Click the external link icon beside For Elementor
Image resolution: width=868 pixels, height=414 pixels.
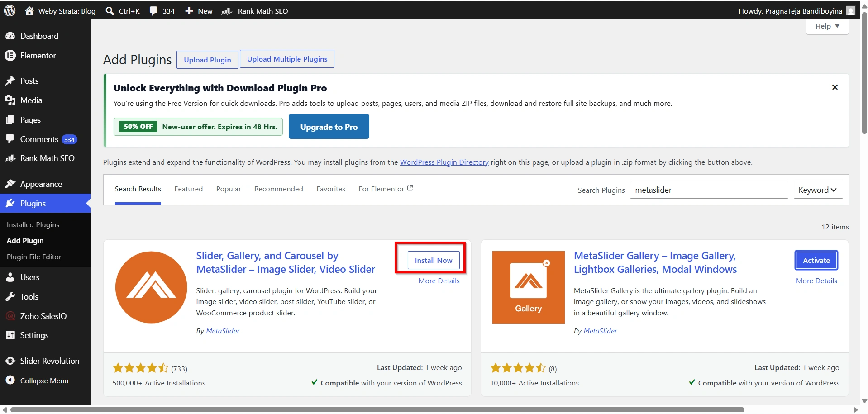coord(410,188)
